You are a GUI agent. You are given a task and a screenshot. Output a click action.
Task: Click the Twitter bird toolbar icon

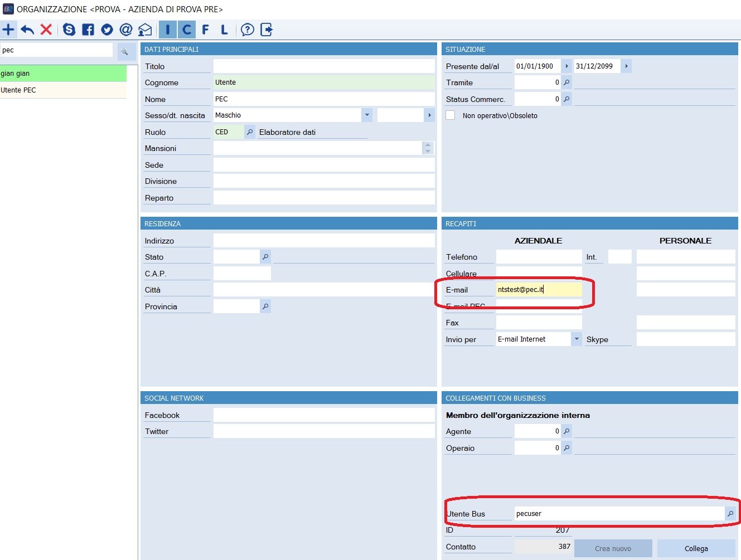[107, 30]
